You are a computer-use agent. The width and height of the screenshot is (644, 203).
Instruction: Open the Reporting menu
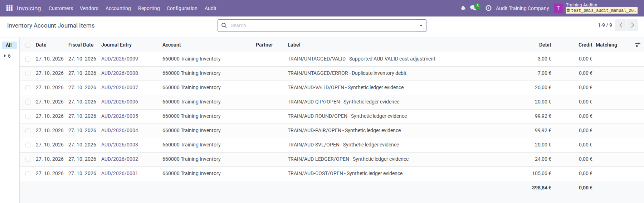click(149, 8)
